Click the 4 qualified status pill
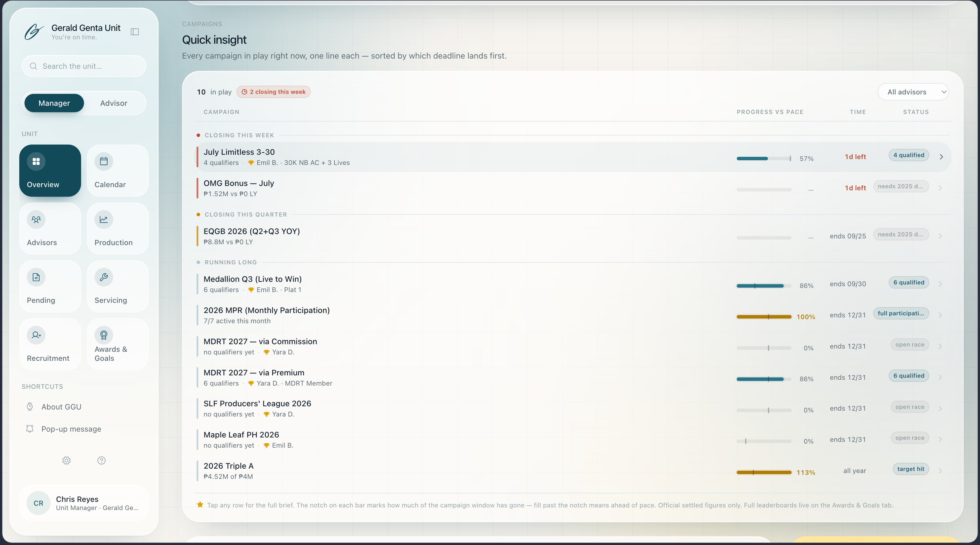The width and height of the screenshot is (980, 545). coord(909,155)
